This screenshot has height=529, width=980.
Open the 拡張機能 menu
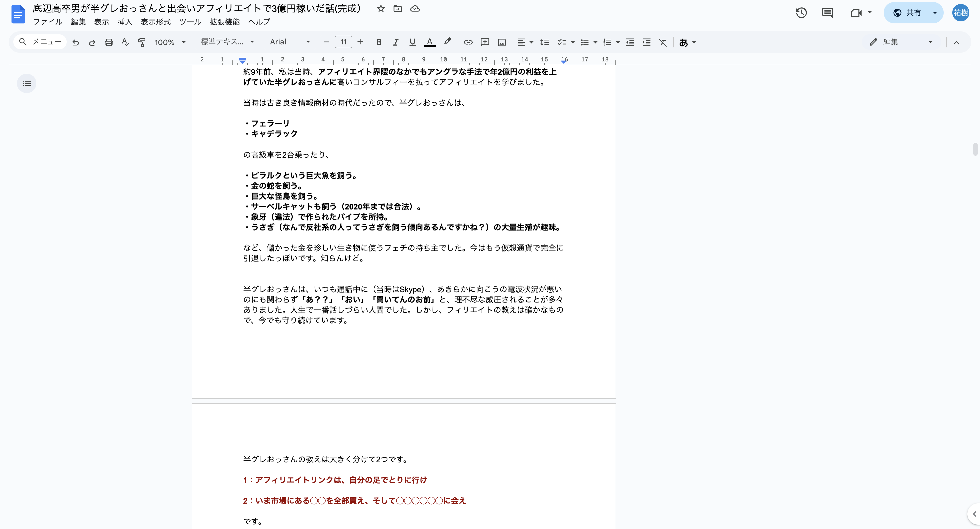coord(224,22)
